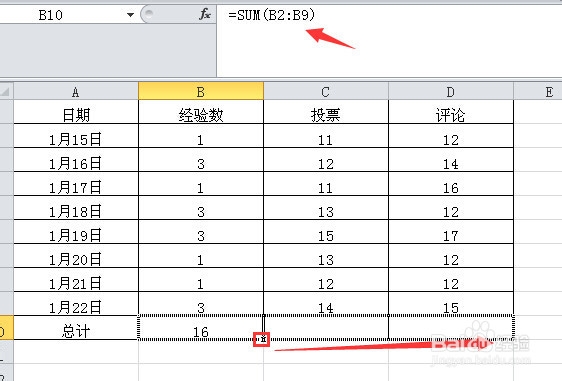This screenshot has height=381, width=562.
Task: Select 投票 value 11 in 1月17日 row
Action: (326, 184)
